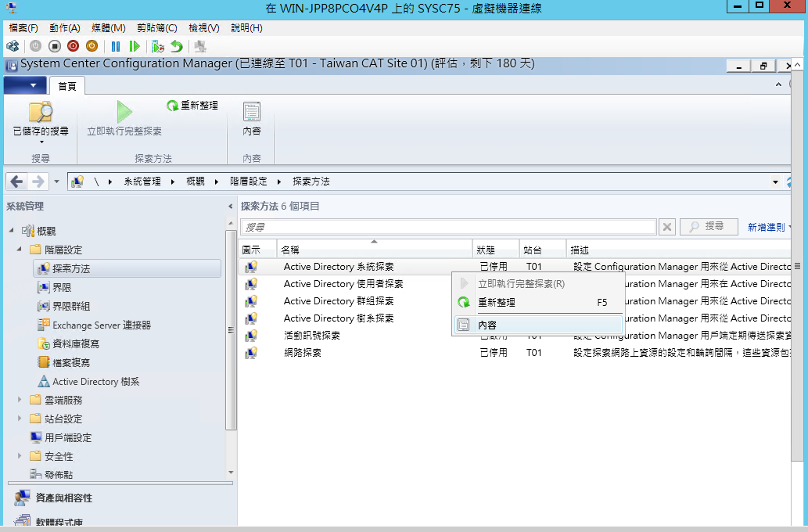The image size is (808, 532).
Task: Create a VM checkpoint from the toolbar
Action: coord(158,46)
